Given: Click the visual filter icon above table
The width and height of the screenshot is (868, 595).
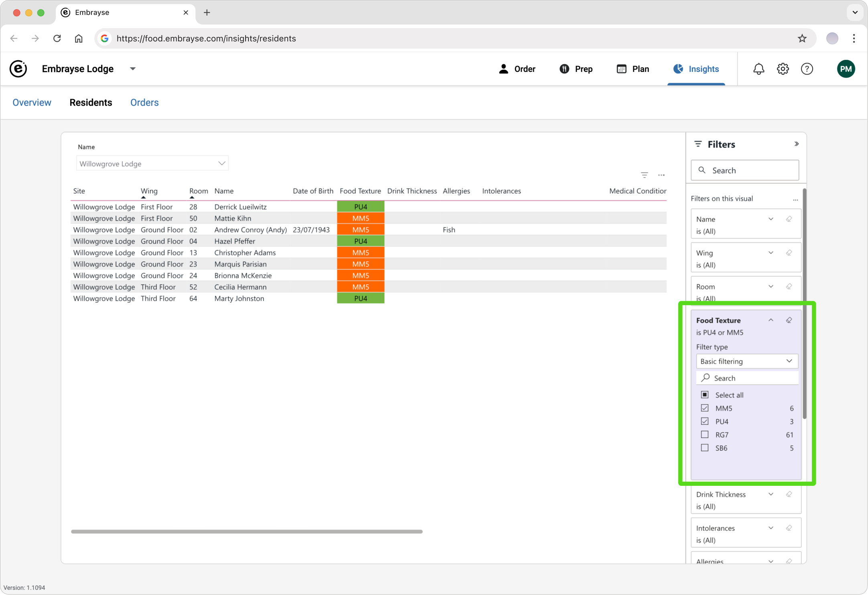Looking at the screenshot, I should (x=644, y=175).
